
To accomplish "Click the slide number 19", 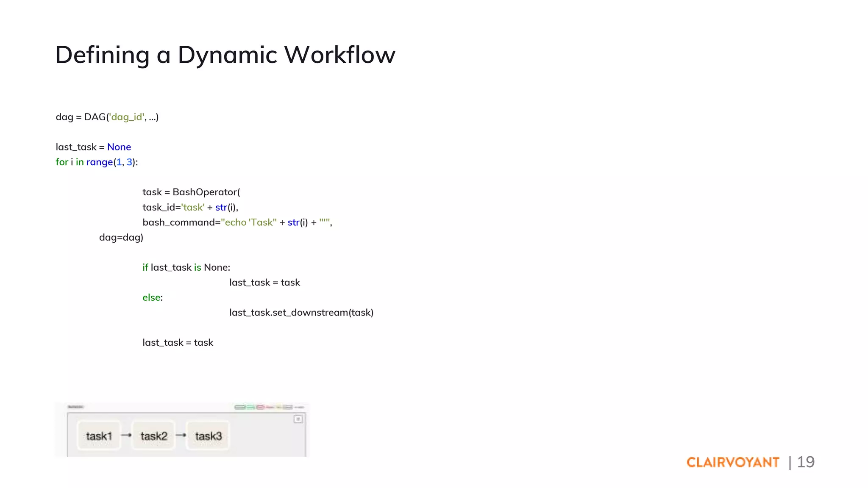I will (x=806, y=462).
